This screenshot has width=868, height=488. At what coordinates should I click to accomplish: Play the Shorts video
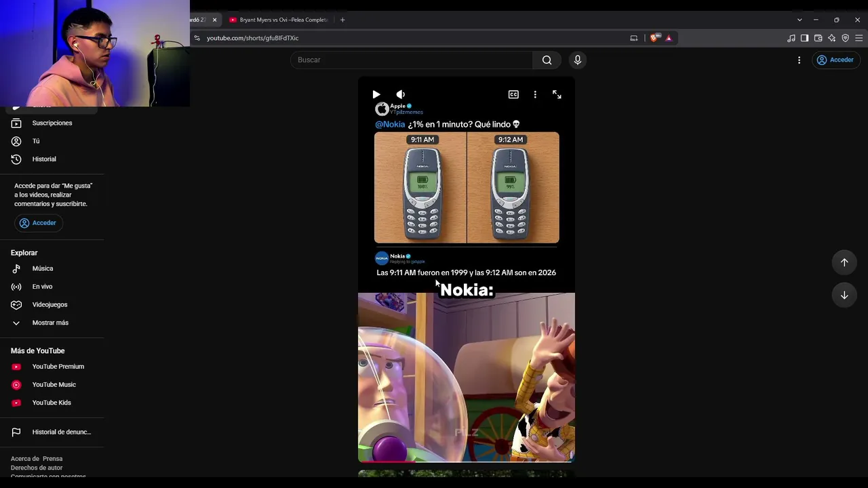coord(376,94)
